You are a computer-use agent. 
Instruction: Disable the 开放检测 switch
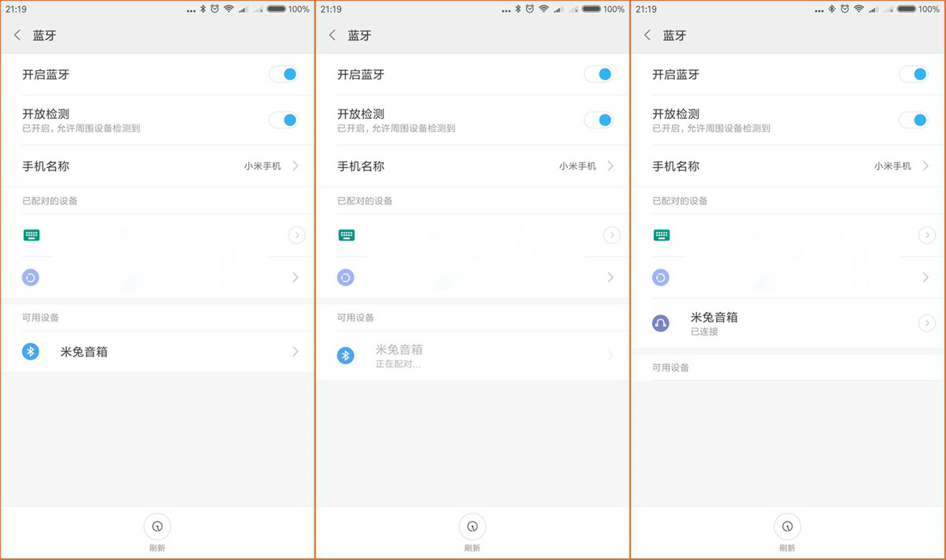point(284,120)
